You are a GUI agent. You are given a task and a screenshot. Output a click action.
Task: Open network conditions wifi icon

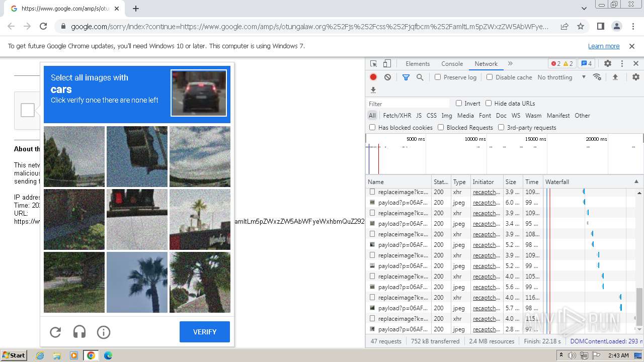coord(597,77)
